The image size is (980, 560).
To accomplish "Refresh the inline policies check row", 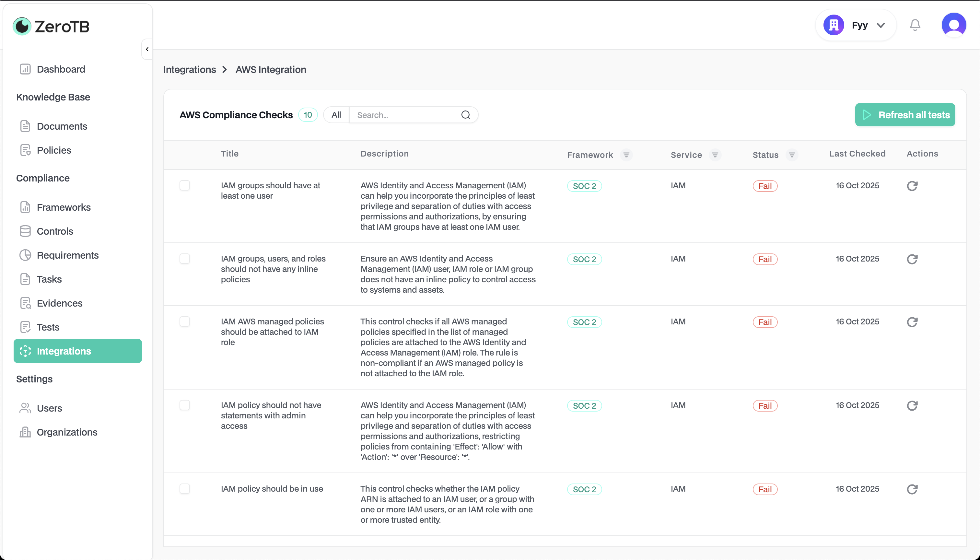I will point(912,259).
